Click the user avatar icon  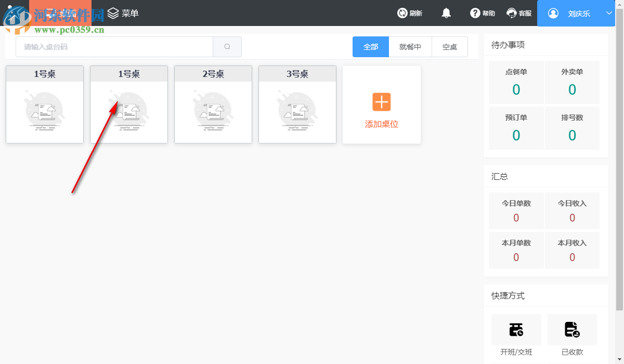pos(553,13)
